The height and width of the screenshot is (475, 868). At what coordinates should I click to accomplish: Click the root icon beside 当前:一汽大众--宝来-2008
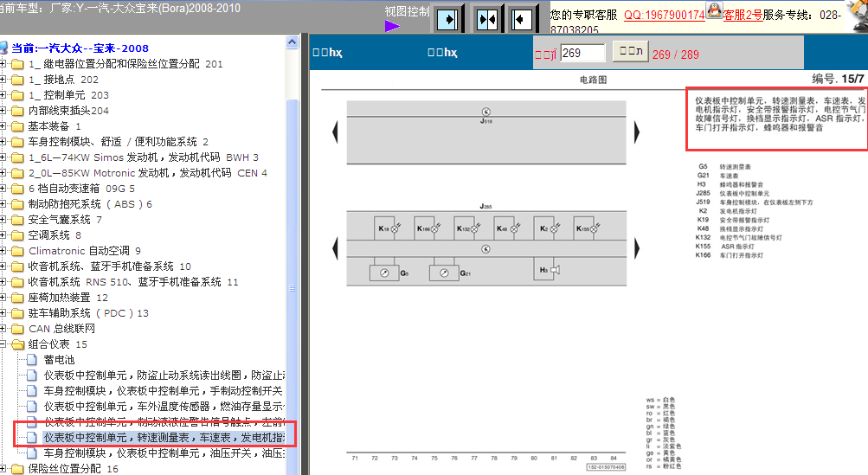point(3,48)
